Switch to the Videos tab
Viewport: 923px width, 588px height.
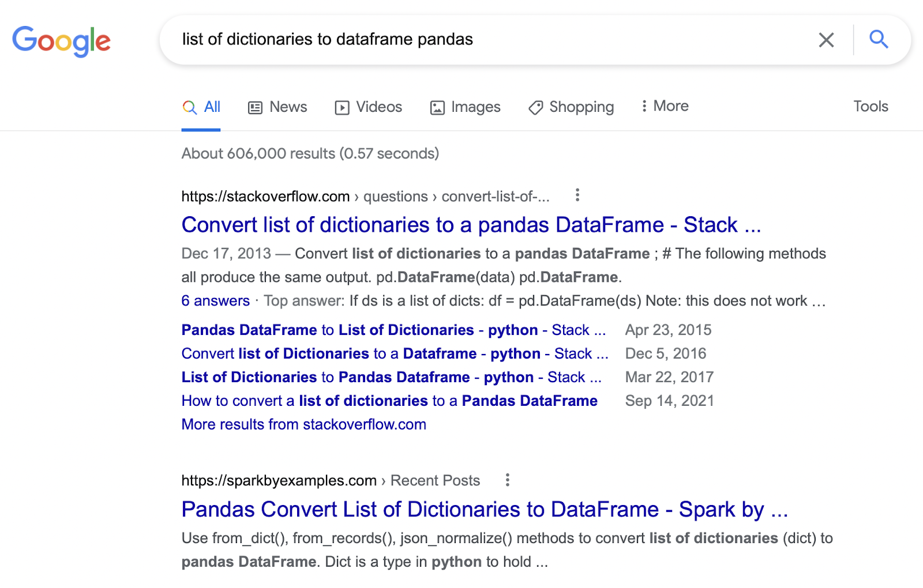pos(369,107)
